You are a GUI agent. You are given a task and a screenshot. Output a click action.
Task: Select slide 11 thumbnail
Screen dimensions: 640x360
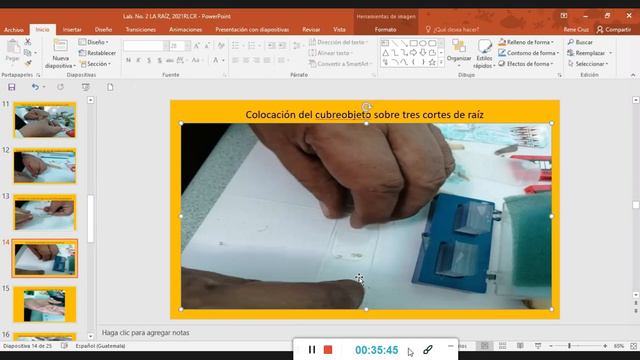[44, 120]
